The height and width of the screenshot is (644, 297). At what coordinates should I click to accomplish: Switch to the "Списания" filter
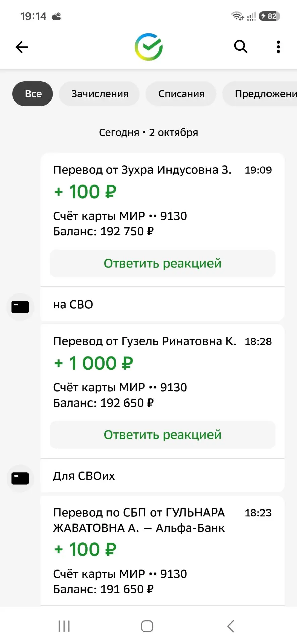pyautogui.click(x=181, y=94)
